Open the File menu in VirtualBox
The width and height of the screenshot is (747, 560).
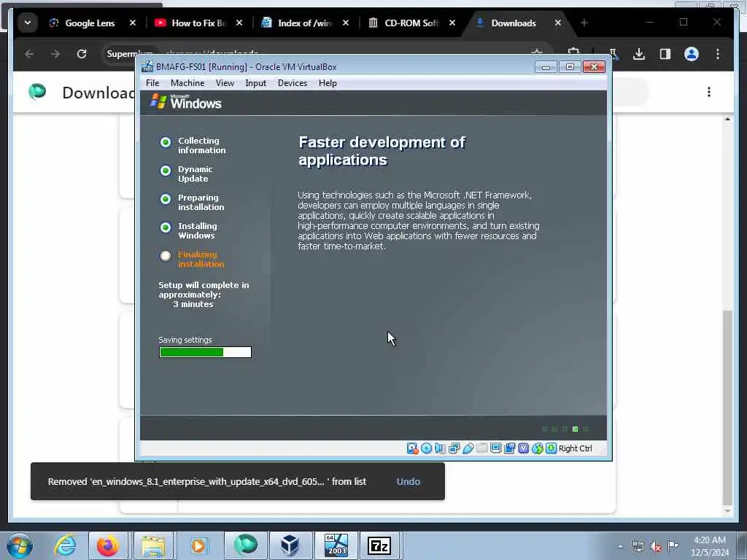tap(152, 83)
